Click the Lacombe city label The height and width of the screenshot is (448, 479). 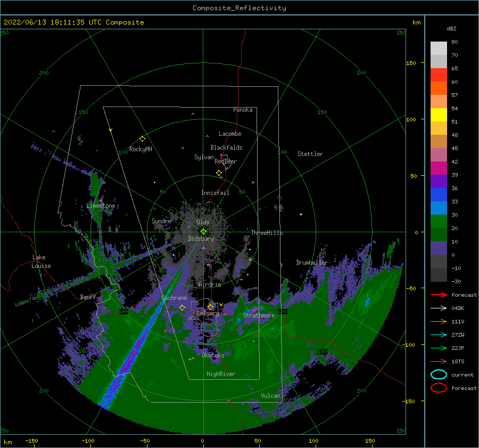pos(230,134)
